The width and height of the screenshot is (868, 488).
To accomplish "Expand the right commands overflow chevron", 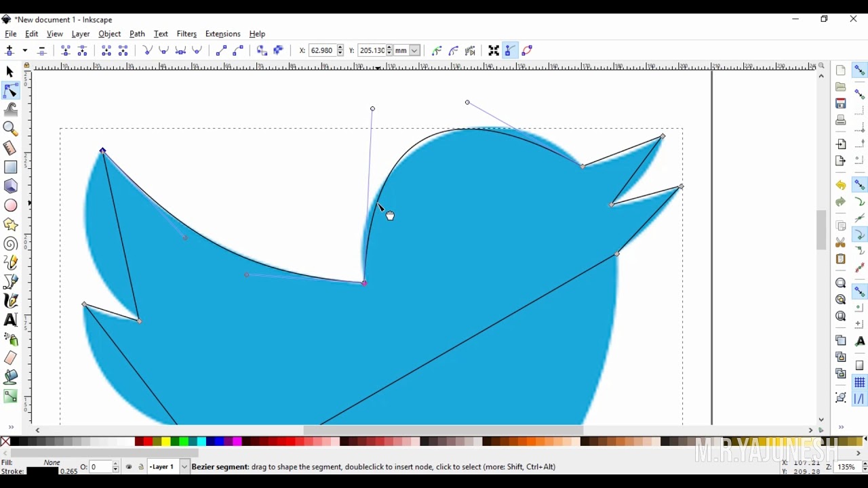I will tap(841, 428).
